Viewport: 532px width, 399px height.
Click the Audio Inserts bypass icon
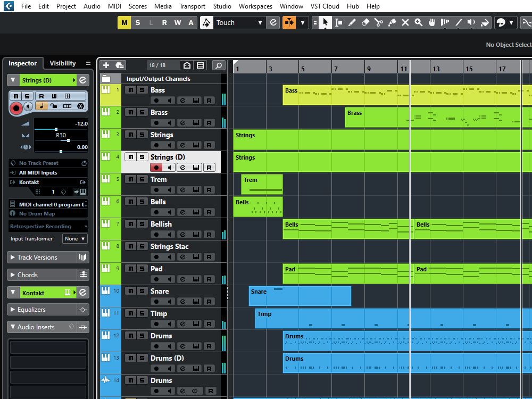pos(83,327)
